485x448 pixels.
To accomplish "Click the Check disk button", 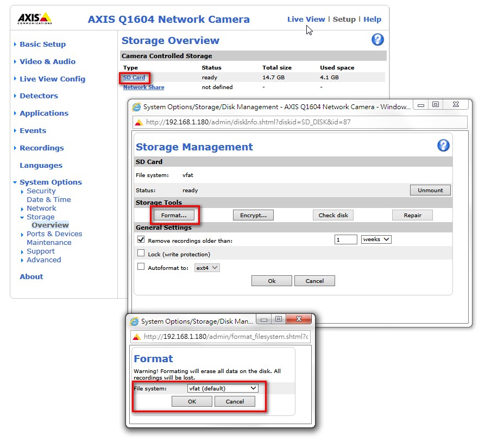I will click(333, 215).
